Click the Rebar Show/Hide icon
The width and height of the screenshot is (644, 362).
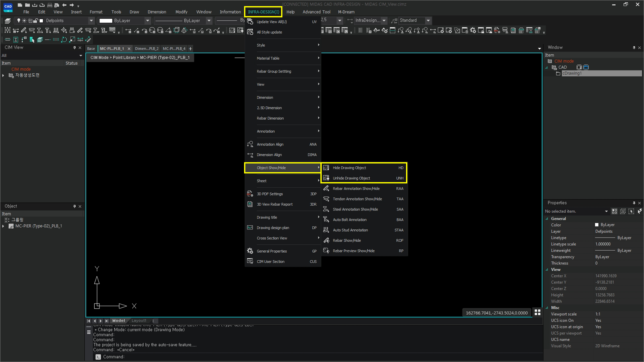(x=326, y=240)
